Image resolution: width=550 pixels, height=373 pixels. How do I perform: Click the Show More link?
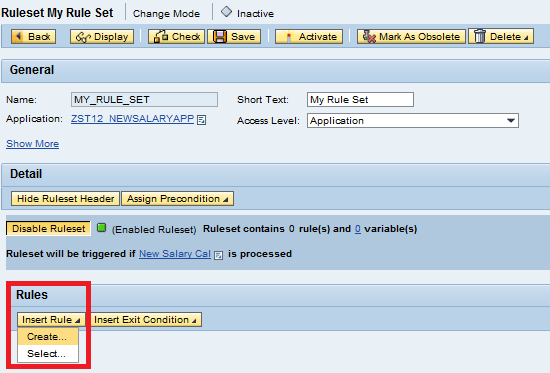33,144
